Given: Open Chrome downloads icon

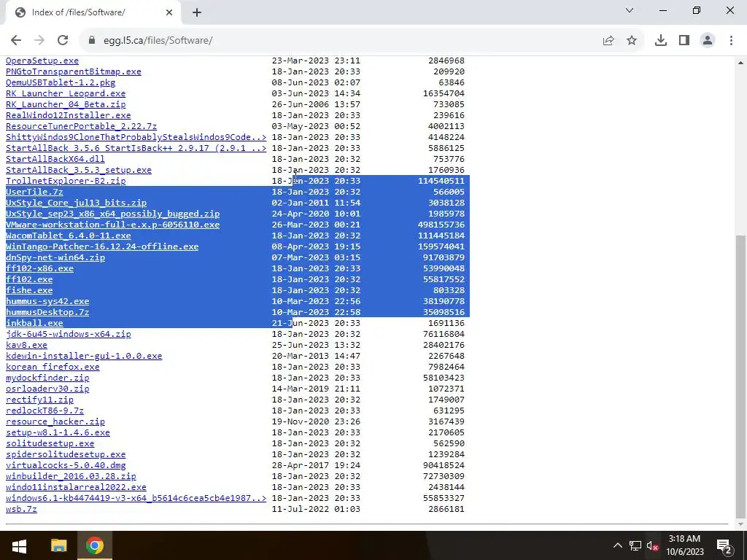Looking at the screenshot, I should coord(661,41).
